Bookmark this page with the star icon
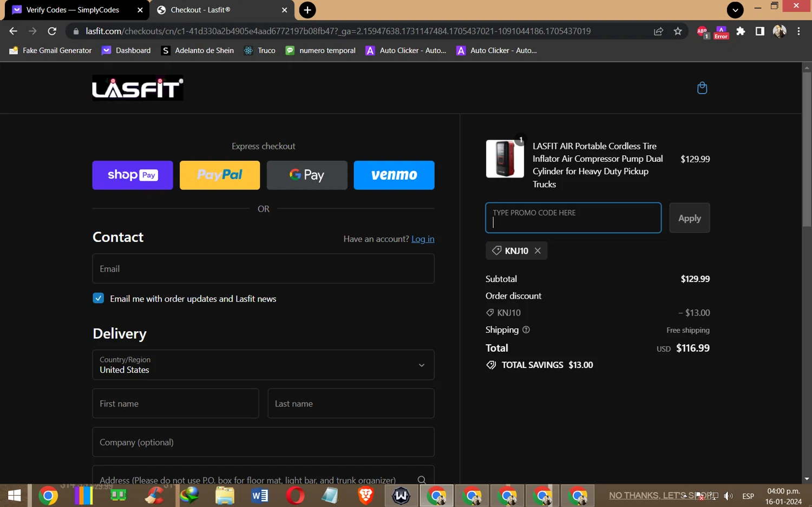 click(x=678, y=31)
